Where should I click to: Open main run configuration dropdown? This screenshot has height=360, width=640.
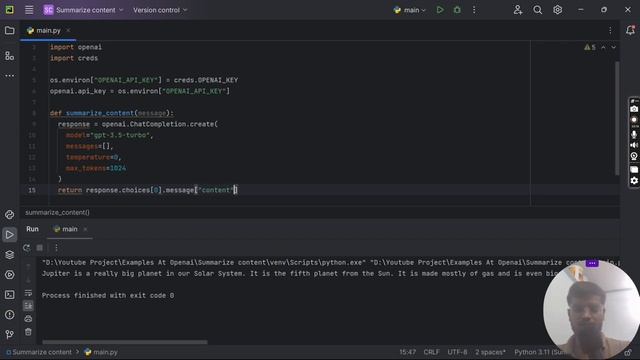[409, 10]
